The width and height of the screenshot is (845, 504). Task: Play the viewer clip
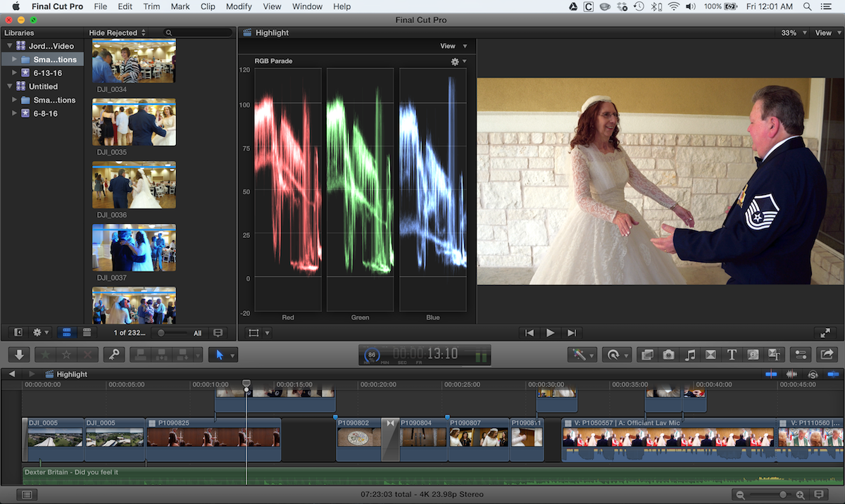pos(551,332)
